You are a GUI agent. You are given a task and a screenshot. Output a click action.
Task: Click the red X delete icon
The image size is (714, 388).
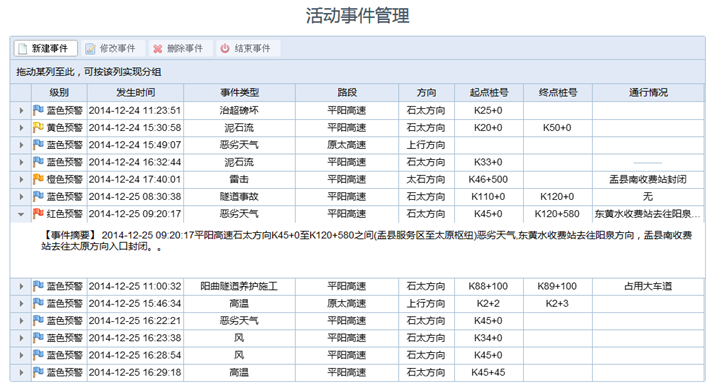[158, 49]
